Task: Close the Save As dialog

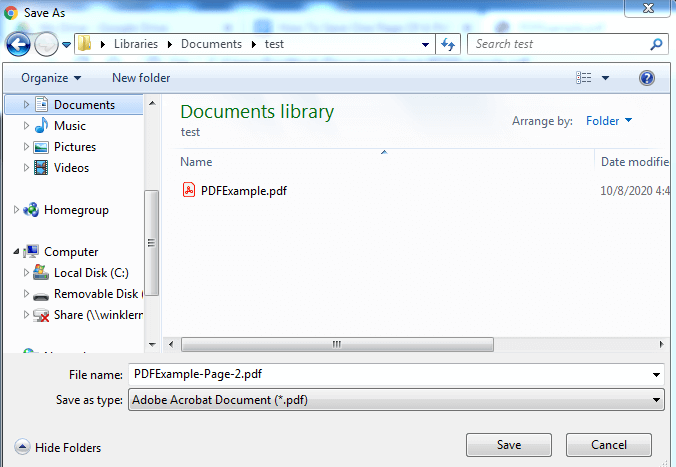Action: click(x=648, y=8)
